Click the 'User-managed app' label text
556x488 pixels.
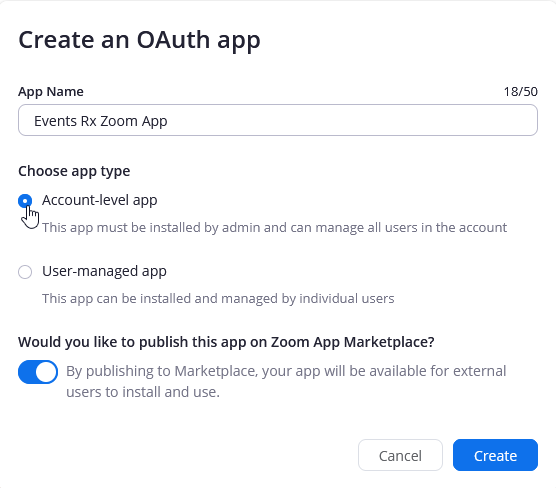104,271
